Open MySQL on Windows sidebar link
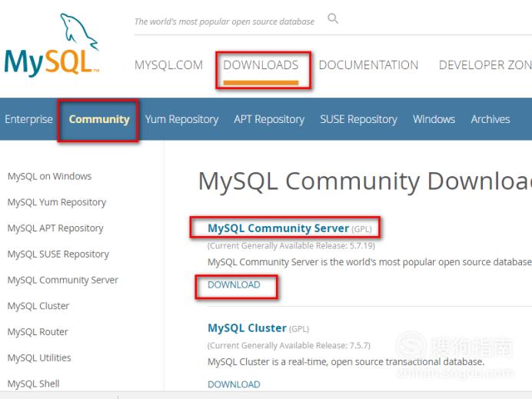 49,176
